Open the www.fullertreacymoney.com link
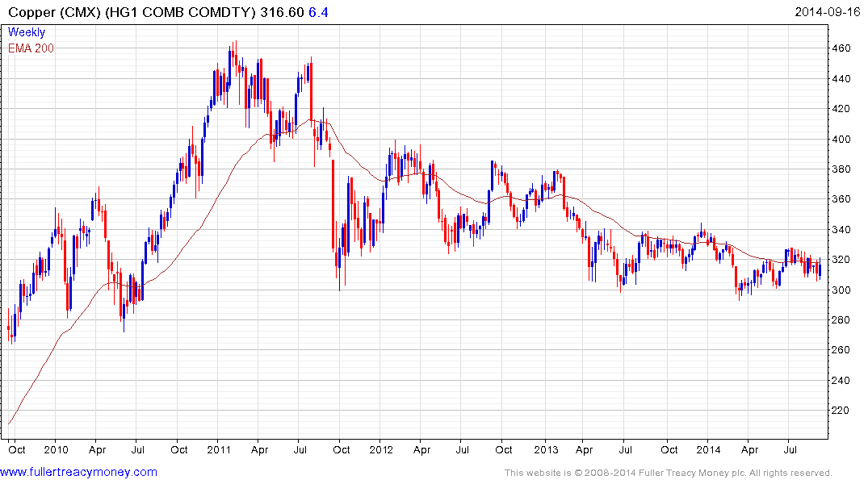 click(x=78, y=472)
